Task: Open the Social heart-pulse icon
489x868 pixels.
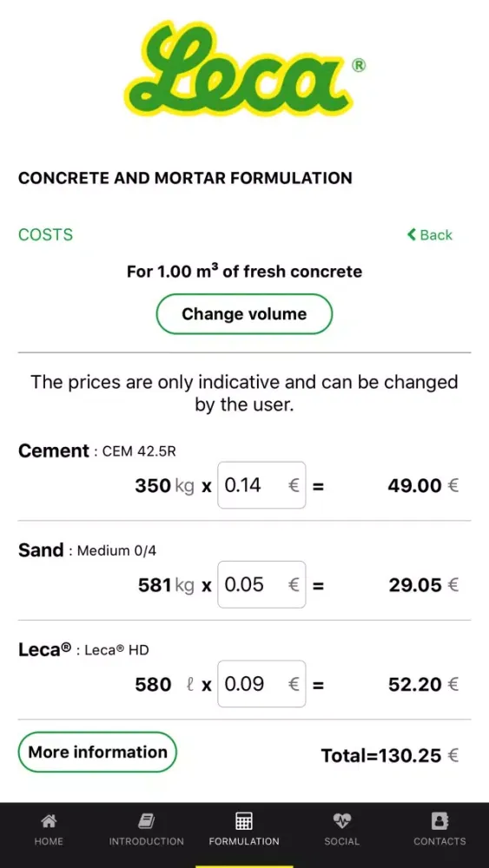Action: pyautogui.click(x=341, y=820)
